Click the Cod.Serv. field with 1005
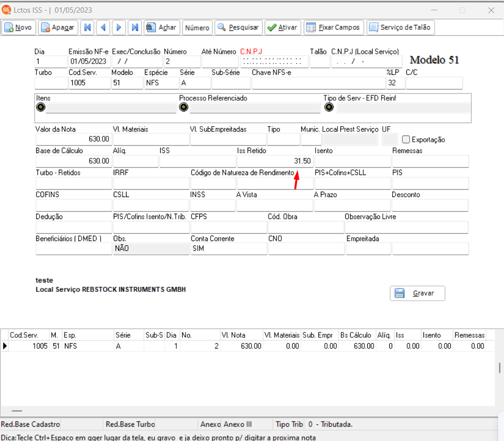Viewport: 504px width, 441px height. click(89, 83)
